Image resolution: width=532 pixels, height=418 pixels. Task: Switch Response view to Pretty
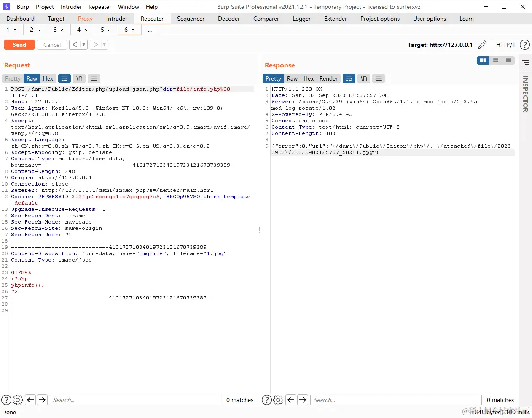point(273,78)
